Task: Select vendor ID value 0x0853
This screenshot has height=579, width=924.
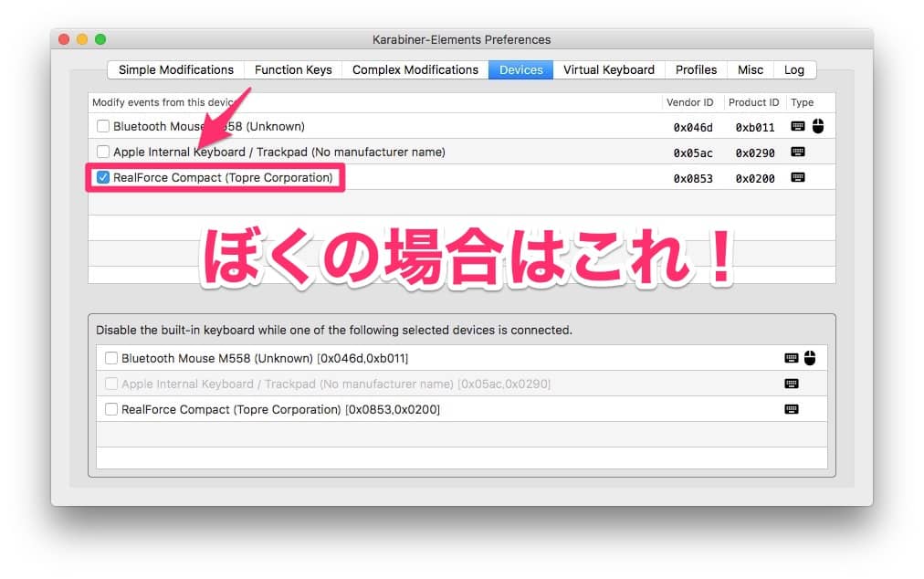Action: pos(693,179)
